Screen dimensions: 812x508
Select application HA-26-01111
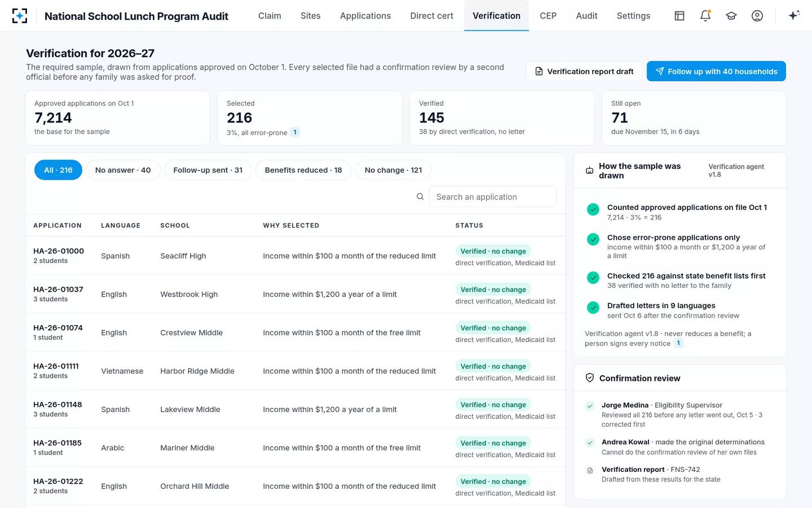[x=56, y=366]
